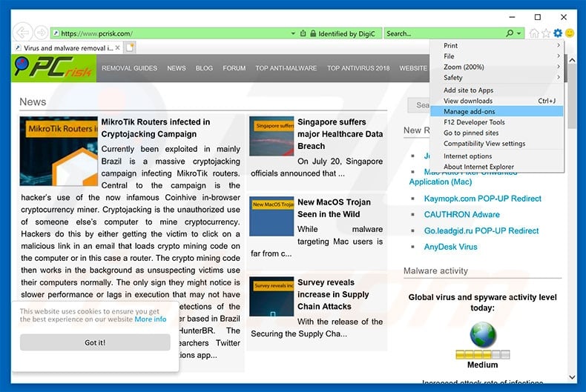Expand the Safety submenu
The width and height of the screenshot is (586, 392).
click(x=497, y=78)
